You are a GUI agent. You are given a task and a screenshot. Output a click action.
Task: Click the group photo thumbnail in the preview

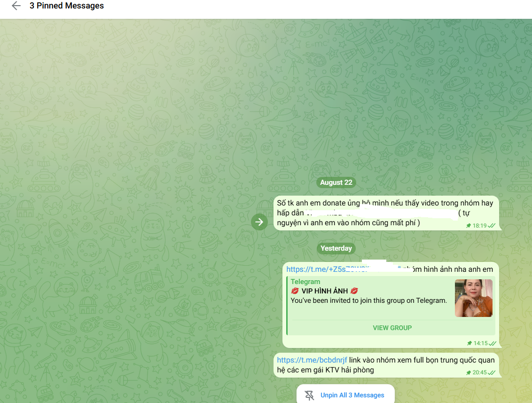(473, 298)
